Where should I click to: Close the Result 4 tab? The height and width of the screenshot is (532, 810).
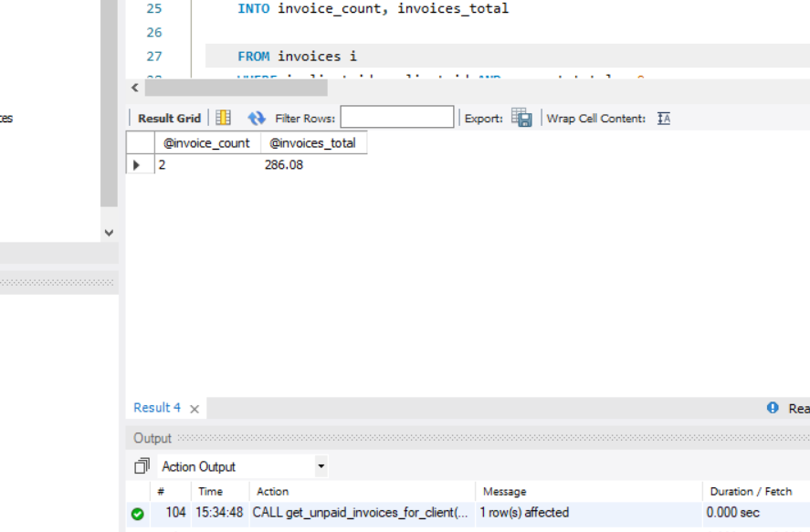coord(195,409)
